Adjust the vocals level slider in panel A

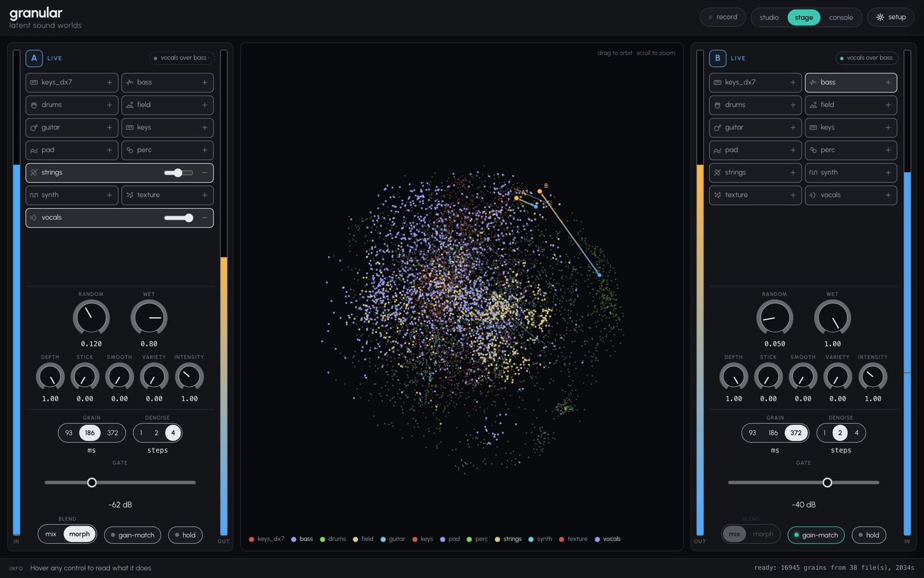pyautogui.click(x=178, y=218)
